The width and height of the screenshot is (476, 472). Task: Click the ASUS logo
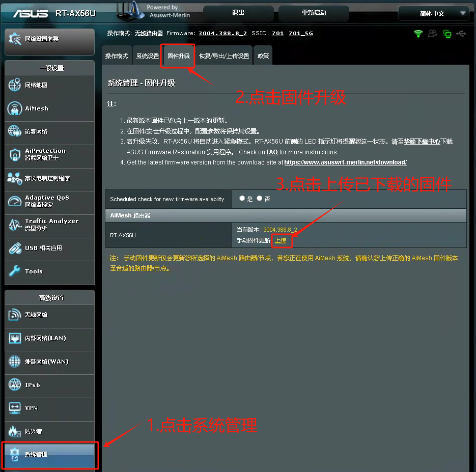(31, 14)
